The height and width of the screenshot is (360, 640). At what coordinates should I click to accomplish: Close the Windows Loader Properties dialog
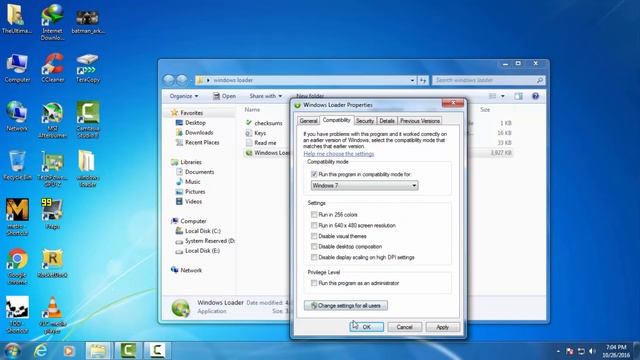453,103
